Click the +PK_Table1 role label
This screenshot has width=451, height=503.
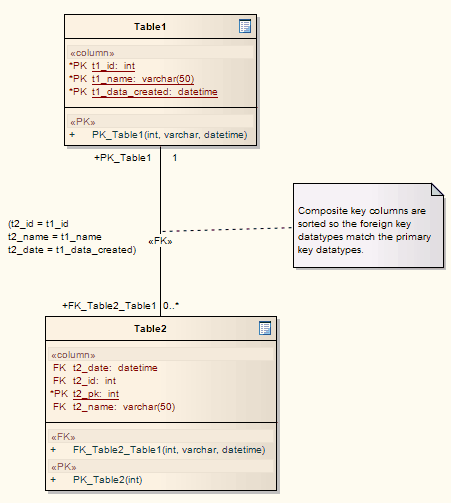click(123, 158)
